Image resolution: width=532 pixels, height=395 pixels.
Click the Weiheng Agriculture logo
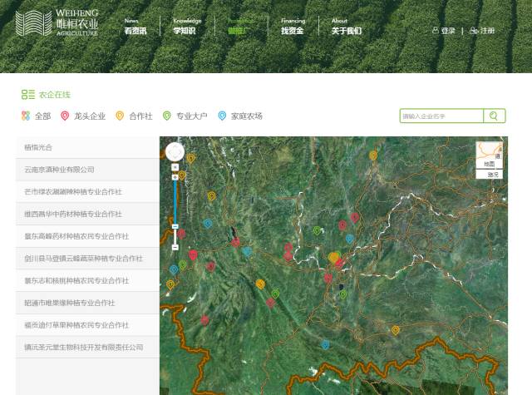pyautogui.click(x=57, y=22)
